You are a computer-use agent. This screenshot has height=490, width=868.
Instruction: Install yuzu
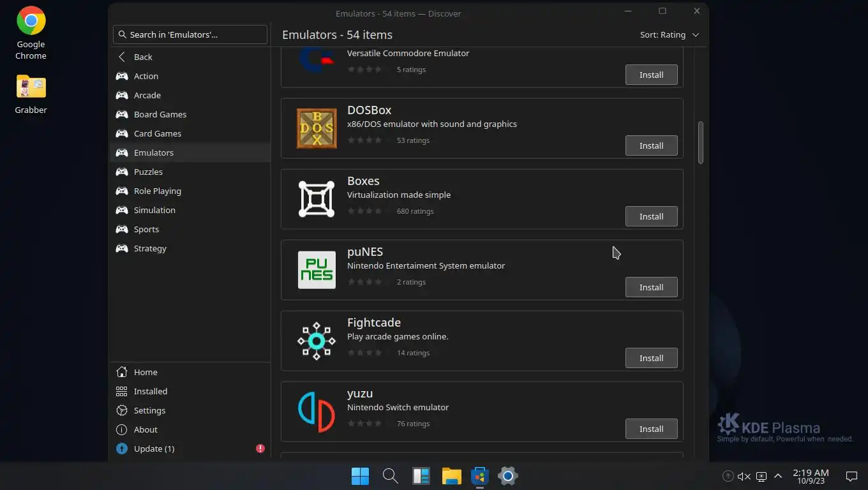point(651,429)
